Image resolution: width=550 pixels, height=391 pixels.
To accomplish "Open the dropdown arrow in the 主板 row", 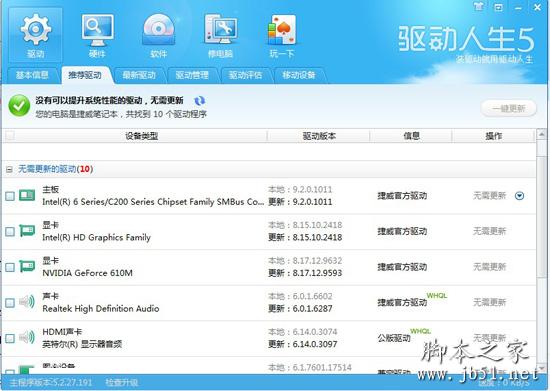I will (x=519, y=196).
